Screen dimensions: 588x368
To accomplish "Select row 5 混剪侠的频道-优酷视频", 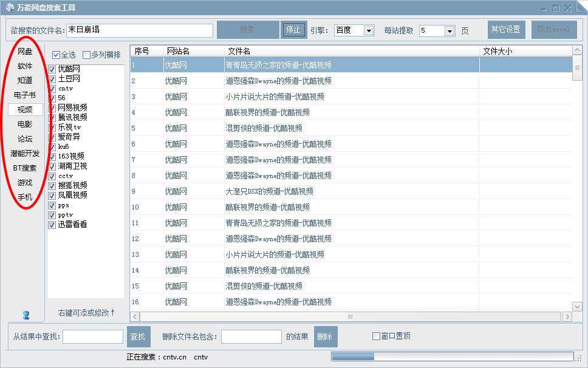I will [x=351, y=128].
